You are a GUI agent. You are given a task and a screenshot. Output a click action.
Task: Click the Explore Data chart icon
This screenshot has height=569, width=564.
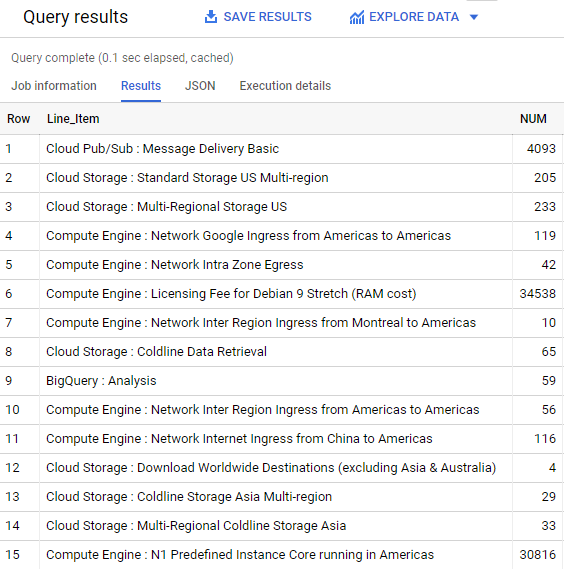[x=357, y=17]
